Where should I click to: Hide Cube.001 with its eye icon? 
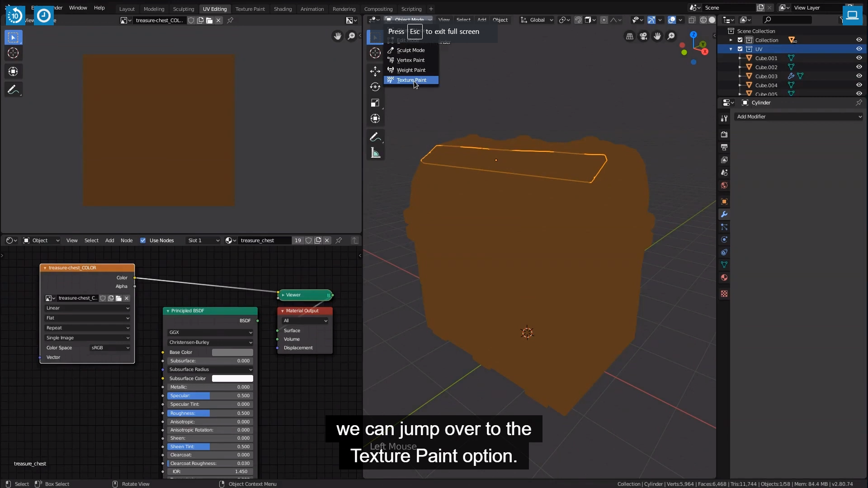tap(859, 58)
